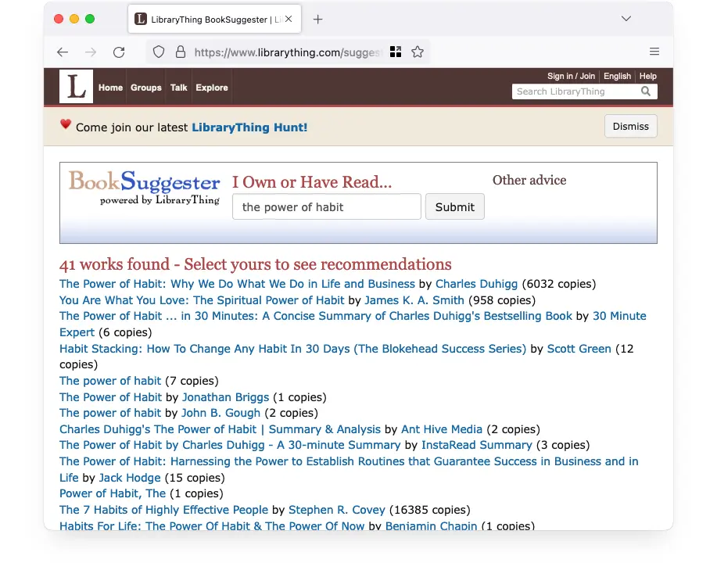The width and height of the screenshot is (717, 588).
Task: Click the browser back arrow
Action: coord(63,52)
